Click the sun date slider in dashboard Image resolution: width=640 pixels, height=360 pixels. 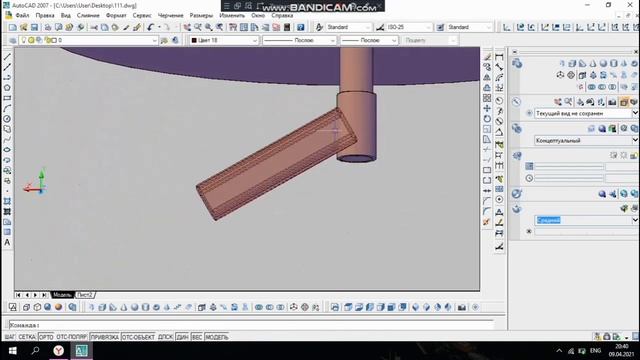click(569, 167)
